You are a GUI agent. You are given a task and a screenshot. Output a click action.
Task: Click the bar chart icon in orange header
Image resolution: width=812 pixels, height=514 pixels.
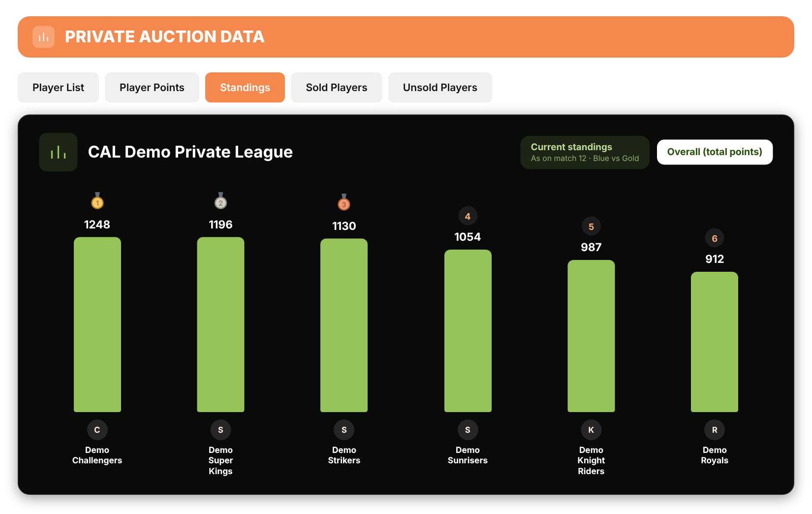[x=43, y=37]
